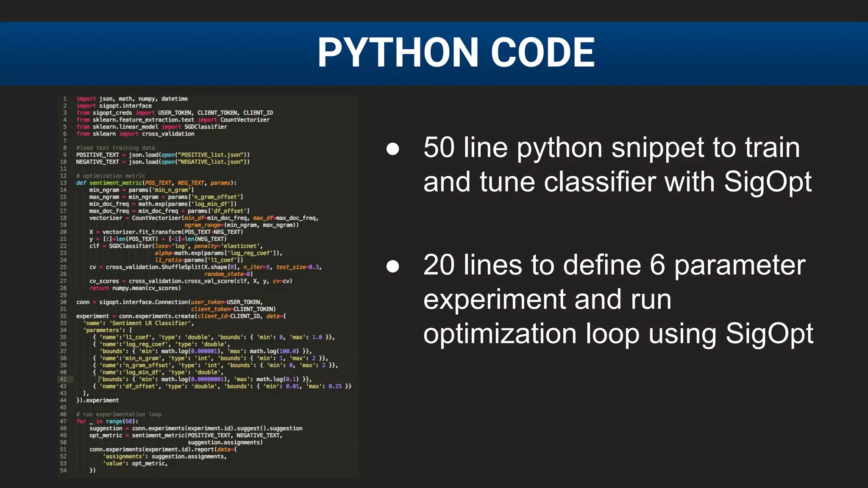The height and width of the screenshot is (488, 868).
Task: Click 'suggestion = conn.experiments' suggest line
Action: 196,428
